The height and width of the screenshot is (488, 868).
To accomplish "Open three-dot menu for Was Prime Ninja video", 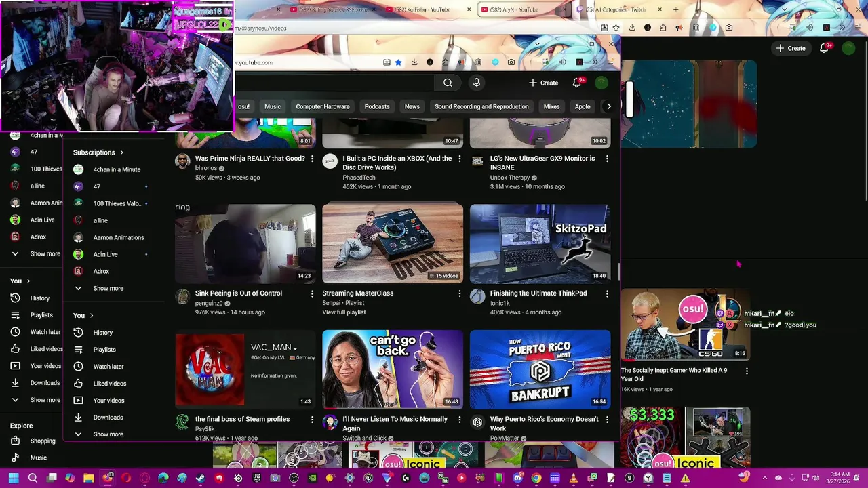I will [x=312, y=159].
